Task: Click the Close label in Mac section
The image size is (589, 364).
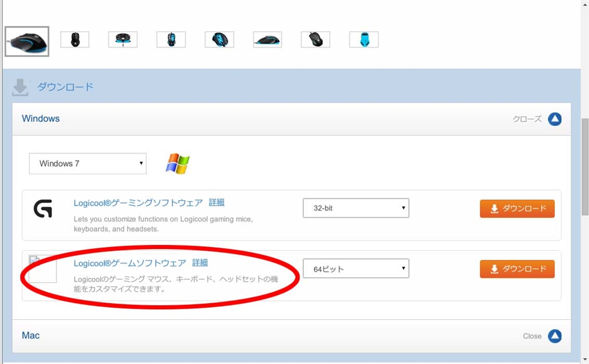Action: click(x=532, y=336)
